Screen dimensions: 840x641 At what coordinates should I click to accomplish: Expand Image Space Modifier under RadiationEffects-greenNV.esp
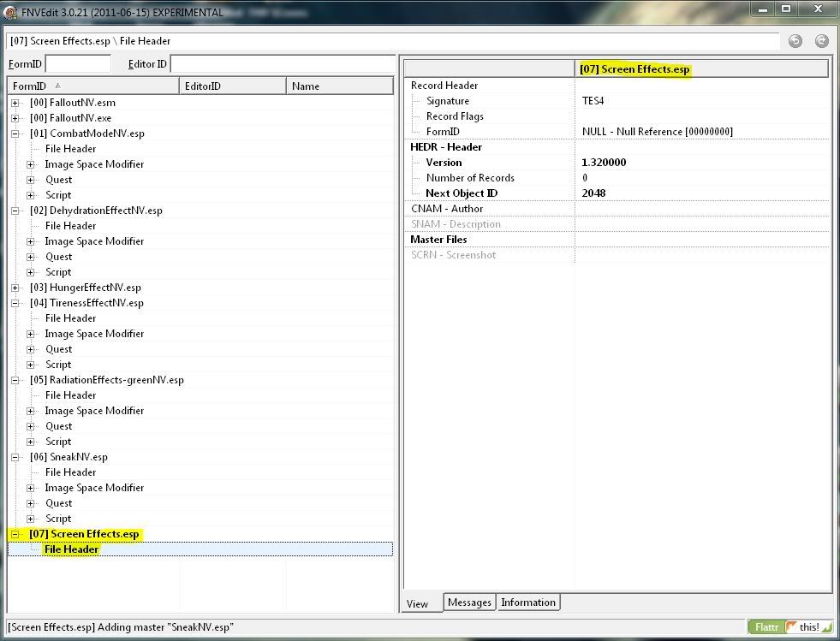pyautogui.click(x=31, y=412)
